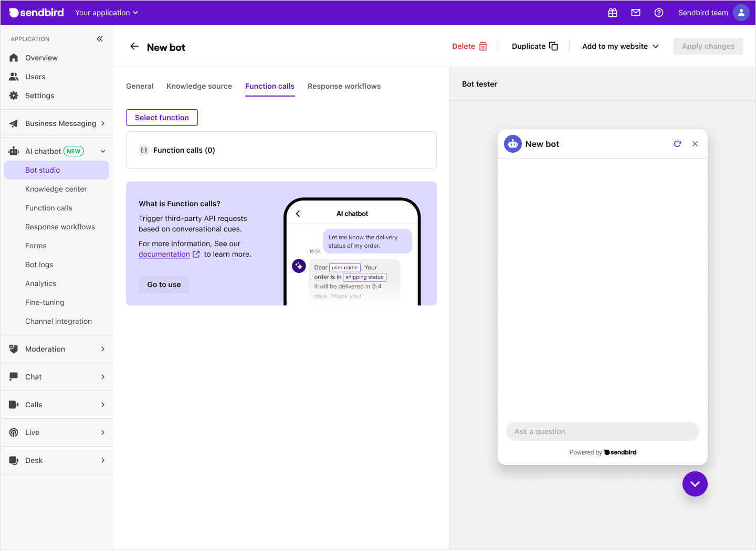Screen dimensions: 756x550
Task: Expand Business Messaging section
Action: tap(57, 123)
